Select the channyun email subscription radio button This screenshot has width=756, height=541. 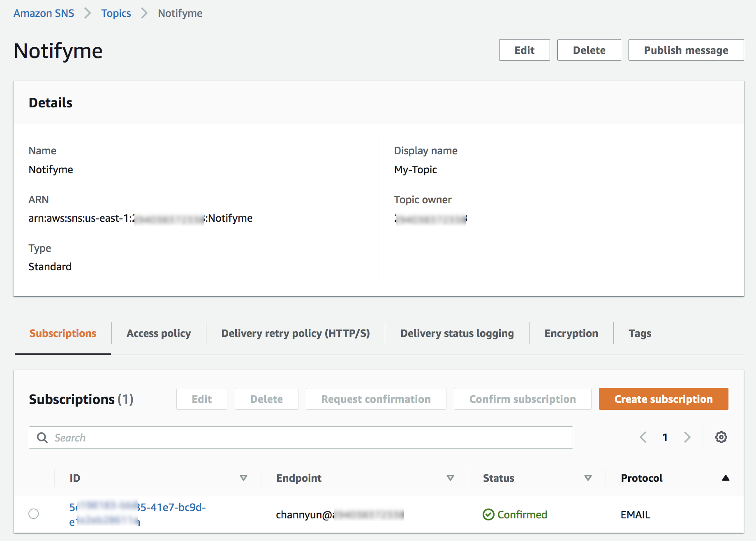pyautogui.click(x=34, y=514)
